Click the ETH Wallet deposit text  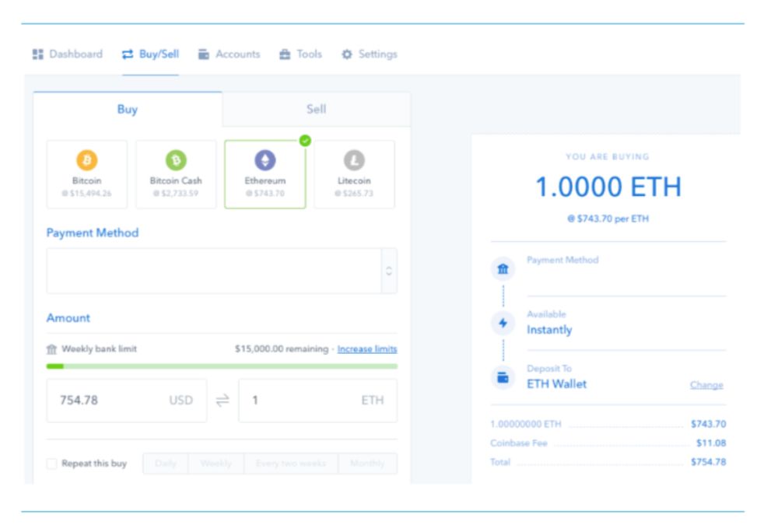(556, 384)
